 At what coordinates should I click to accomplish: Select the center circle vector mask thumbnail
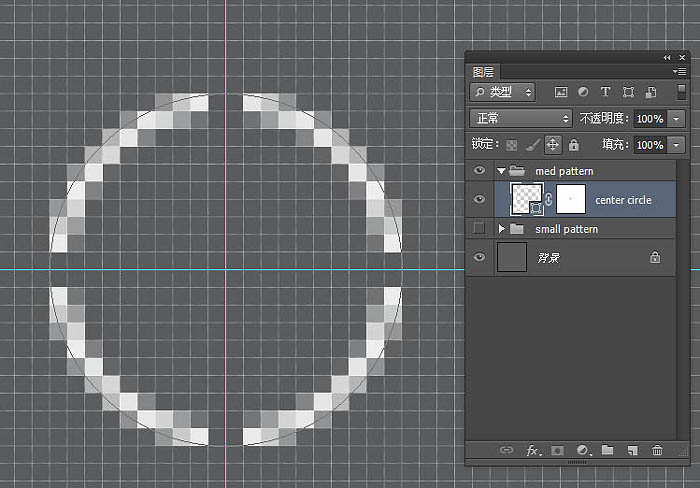(x=570, y=200)
